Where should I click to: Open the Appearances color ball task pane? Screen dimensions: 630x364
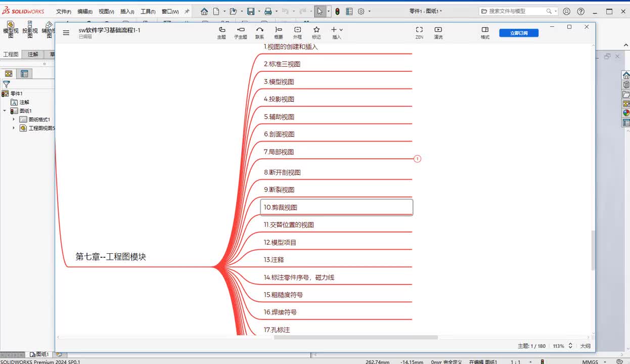click(626, 113)
